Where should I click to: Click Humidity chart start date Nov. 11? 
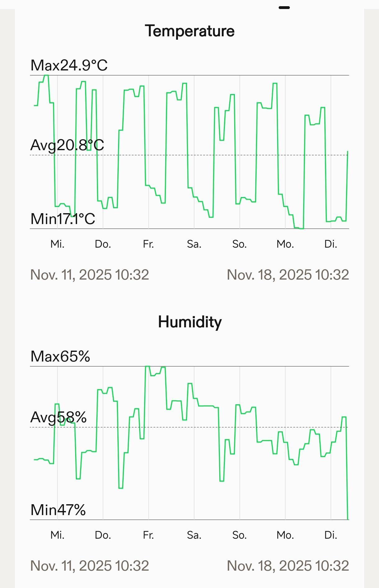[x=89, y=566]
